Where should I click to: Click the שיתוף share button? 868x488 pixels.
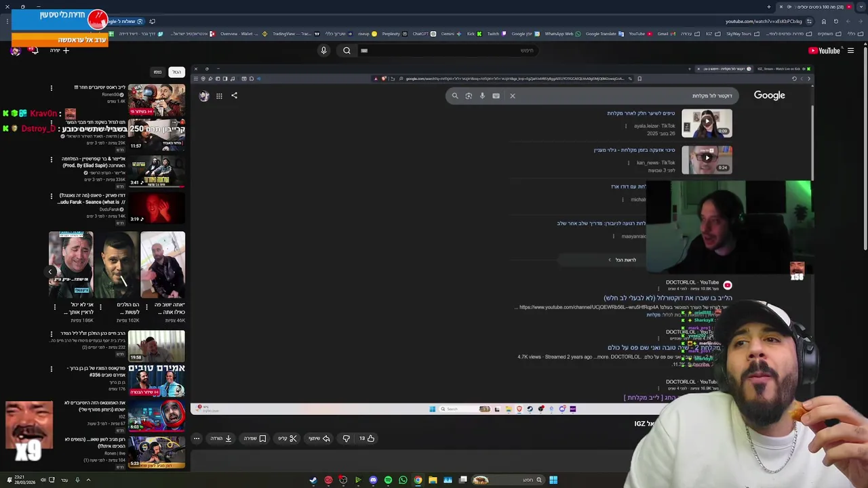(319, 439)
